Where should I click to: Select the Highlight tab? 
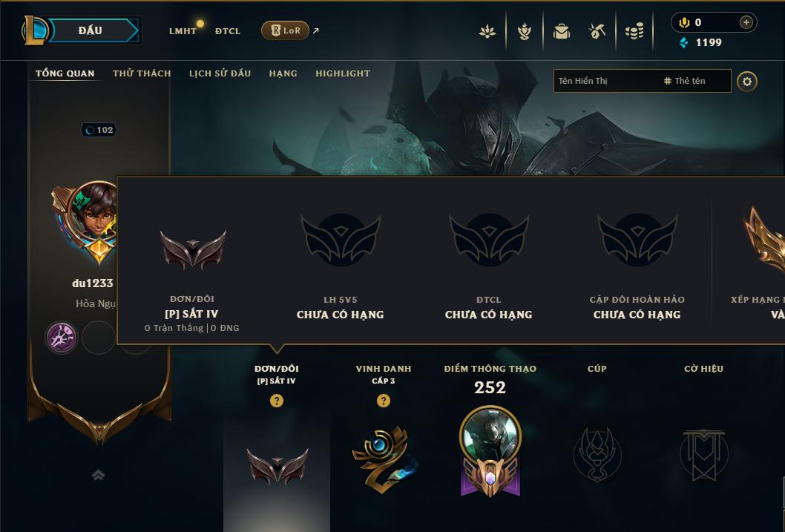point(343,73)
